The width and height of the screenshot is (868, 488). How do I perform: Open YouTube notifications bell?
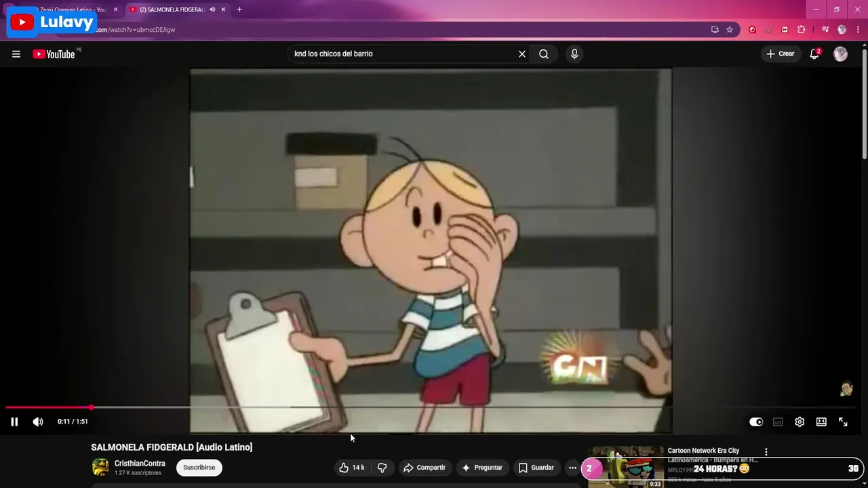[x=814, y=54]
